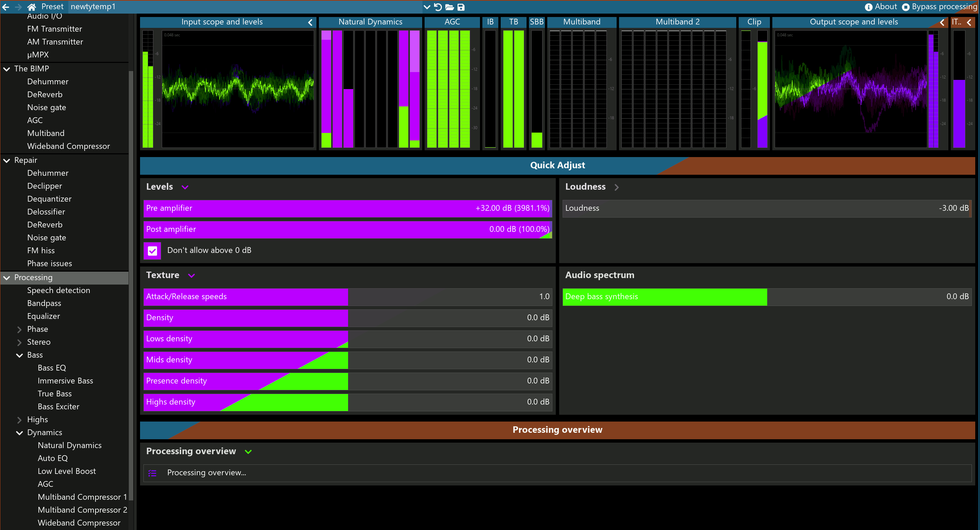The height and width of the screenshot is (530, 980).
Task: Collapse the Bass tree item
Action: click(19, 355)
